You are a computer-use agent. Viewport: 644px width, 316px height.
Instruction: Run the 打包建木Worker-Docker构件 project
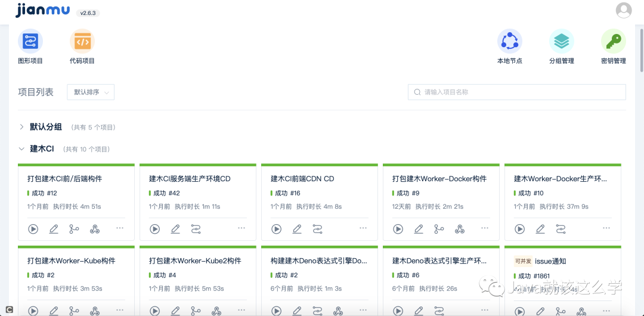[x=398, y=229]
